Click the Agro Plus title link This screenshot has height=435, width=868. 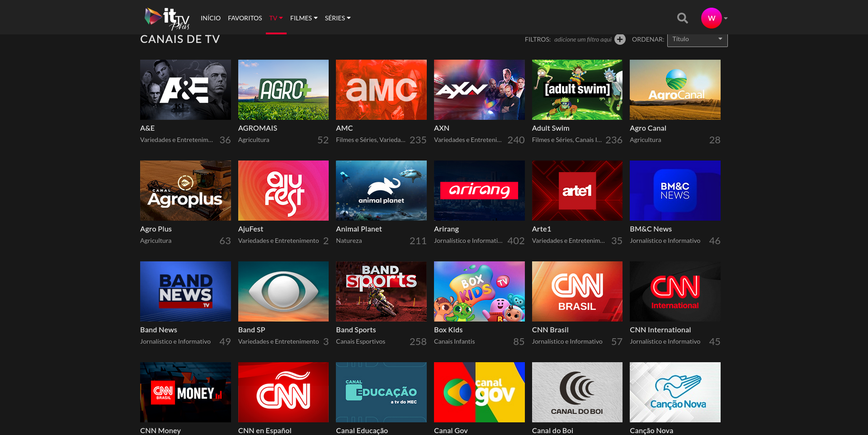[156, 229]
